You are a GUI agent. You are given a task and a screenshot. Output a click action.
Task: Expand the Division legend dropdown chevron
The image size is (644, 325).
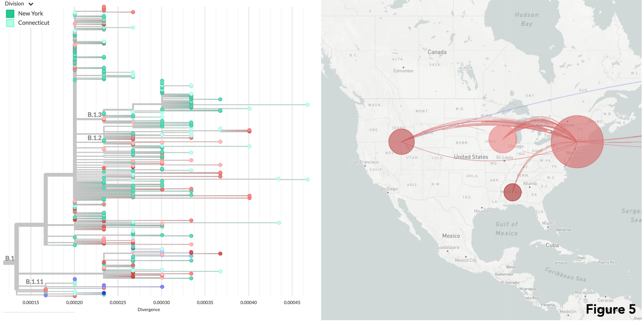pyautogui.click(x=31, y=4)
